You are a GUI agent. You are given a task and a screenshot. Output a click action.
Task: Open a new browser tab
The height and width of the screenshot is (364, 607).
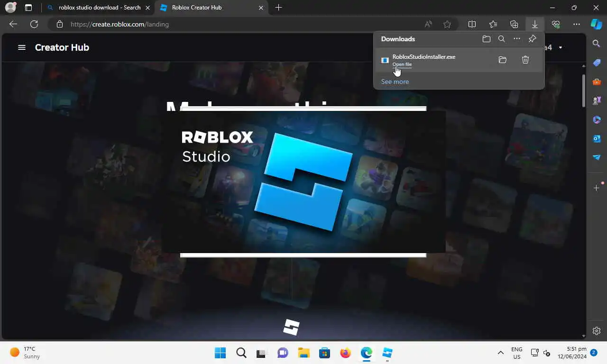(x=278, y=8)
